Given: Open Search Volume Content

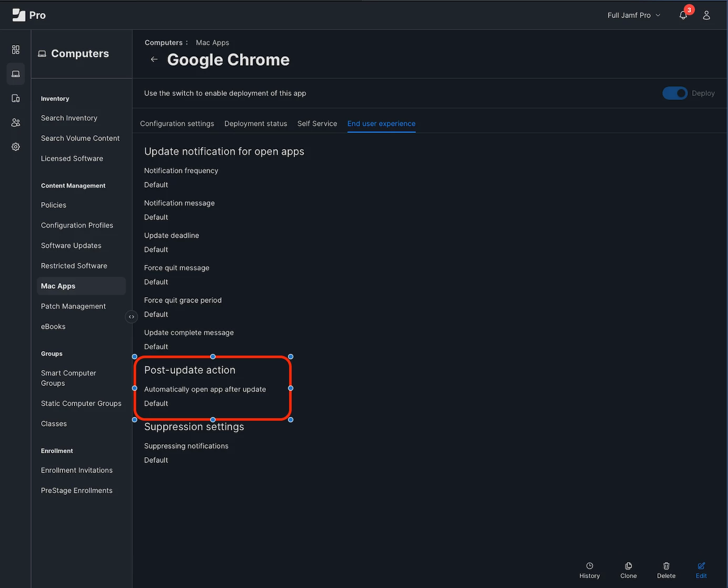Looking at the screenshot, I should (80, 138).
